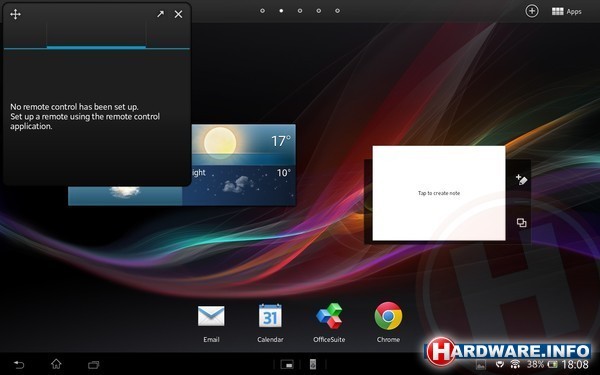This screenshot has width=600, height=375.
Task: Select the highlighted middle tab in remote widget
Action: (96, 35)
